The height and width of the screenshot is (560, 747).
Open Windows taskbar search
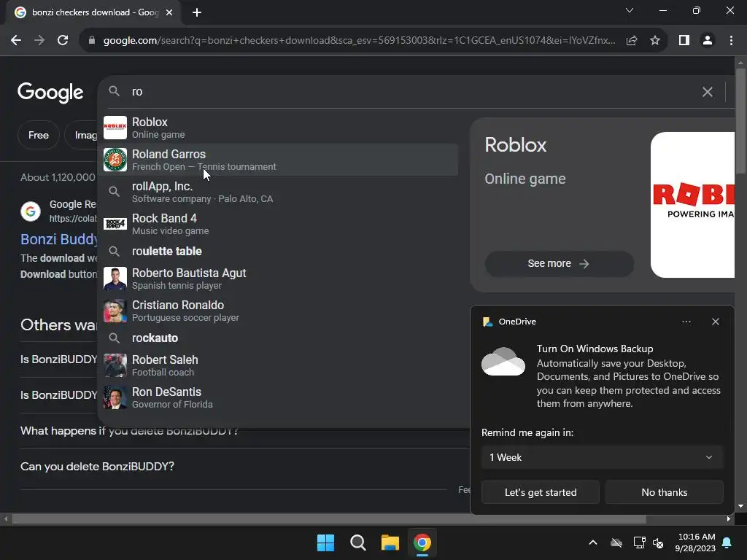click(357, 542)
